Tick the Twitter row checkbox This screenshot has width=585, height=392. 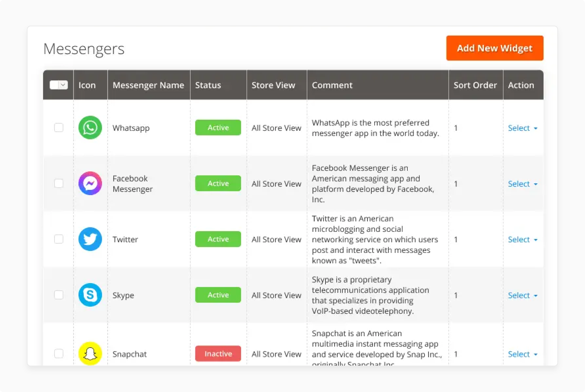click(x=59, y=239)
